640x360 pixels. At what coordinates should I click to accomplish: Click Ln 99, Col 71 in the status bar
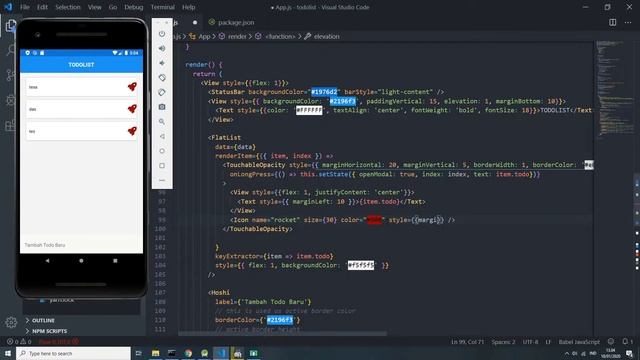tap(467, 342)
